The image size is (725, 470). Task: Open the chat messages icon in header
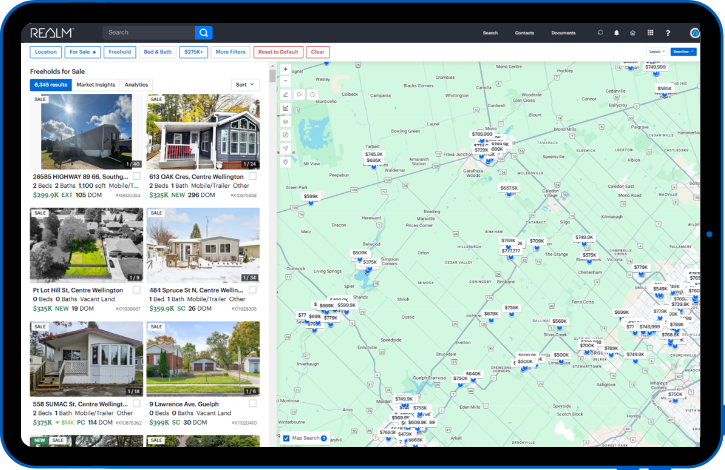pos(600,33)
